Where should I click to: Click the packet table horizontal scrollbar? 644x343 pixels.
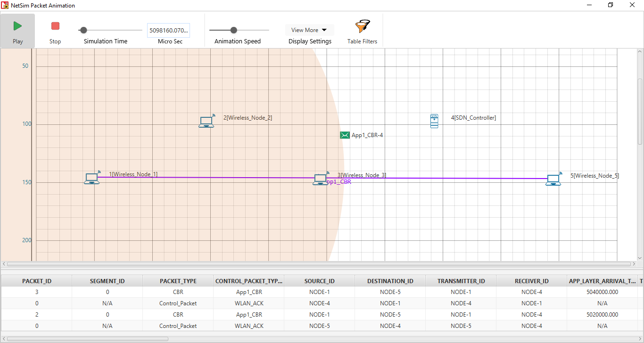point(88,338)
